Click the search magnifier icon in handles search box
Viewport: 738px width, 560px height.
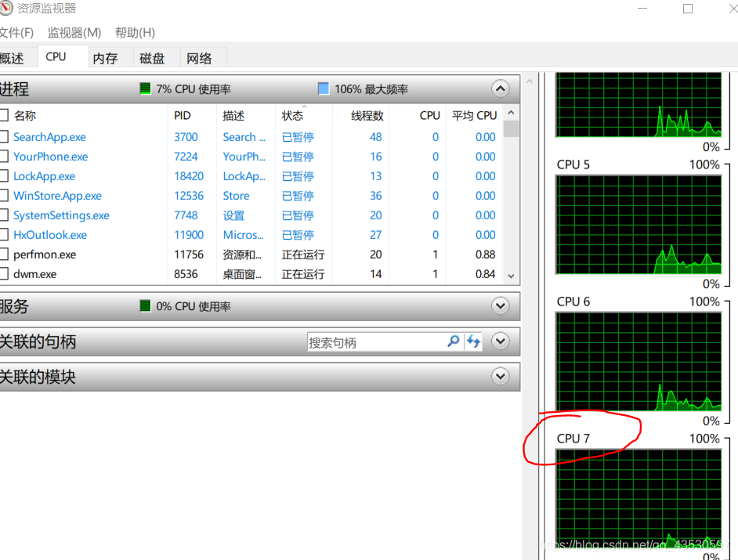454,341
